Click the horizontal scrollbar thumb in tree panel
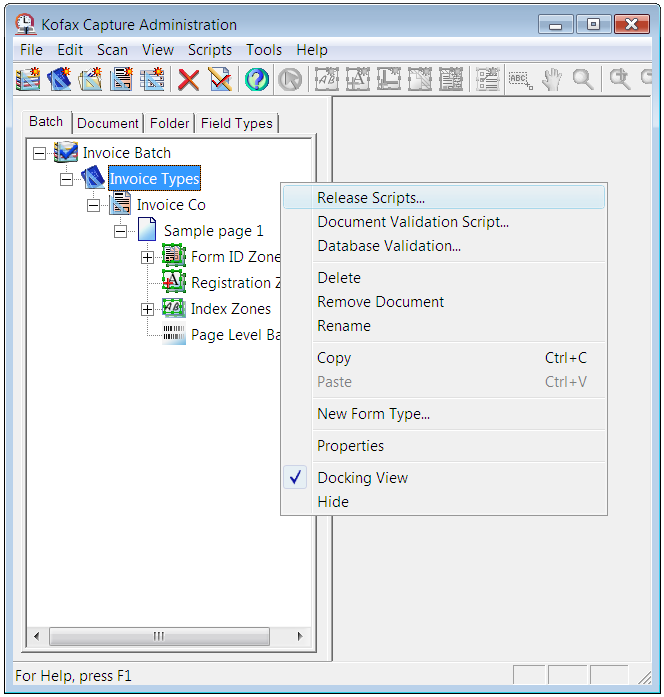 click(158, 636)
